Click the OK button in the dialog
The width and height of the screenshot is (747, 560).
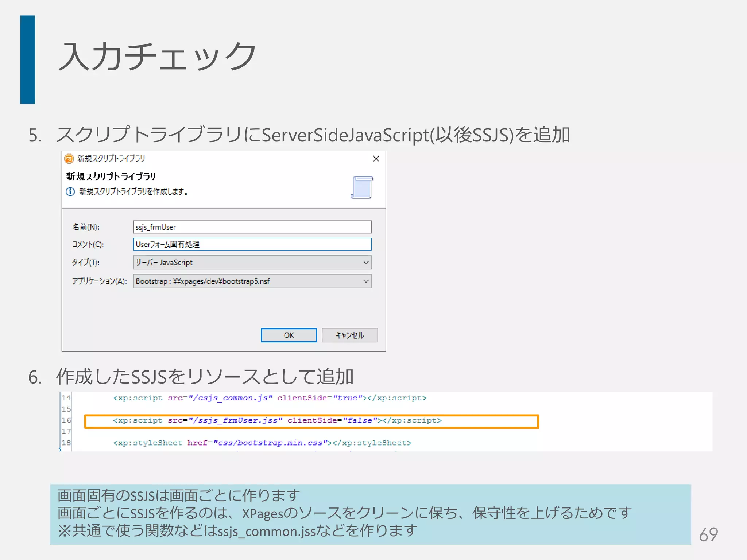point(289,335)
